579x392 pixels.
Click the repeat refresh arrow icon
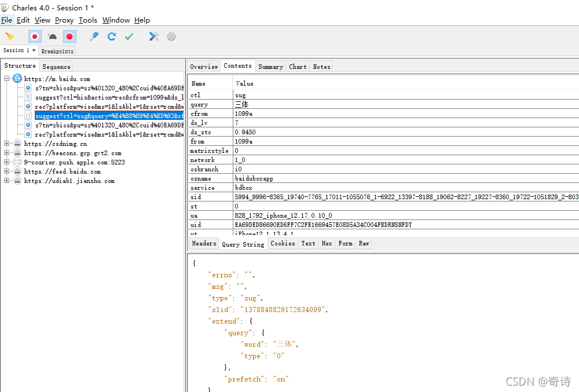(x=112, y=36)
